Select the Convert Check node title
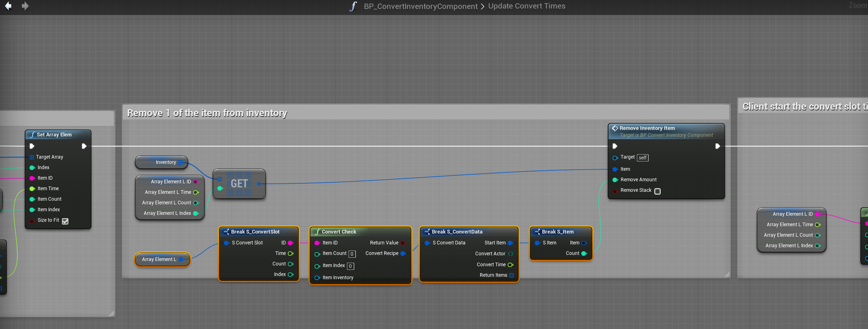The width and height of the screenshot is (868, 329). point(339,232)
